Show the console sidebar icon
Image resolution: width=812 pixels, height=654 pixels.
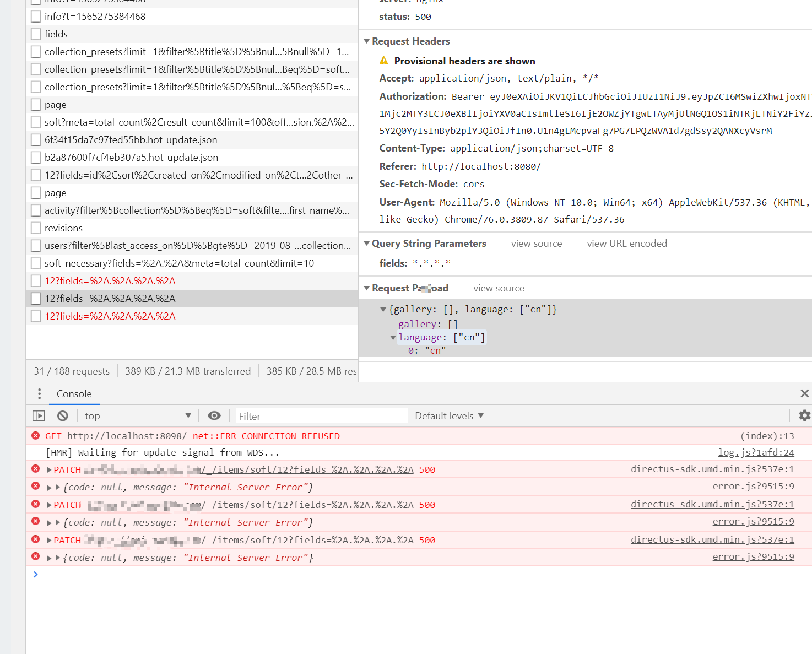[38, 415]
